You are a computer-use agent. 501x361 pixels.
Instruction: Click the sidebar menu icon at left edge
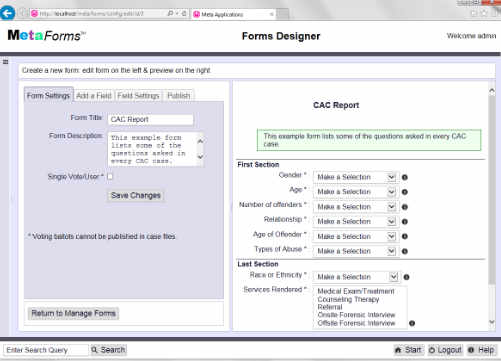[x=5, y=62]
